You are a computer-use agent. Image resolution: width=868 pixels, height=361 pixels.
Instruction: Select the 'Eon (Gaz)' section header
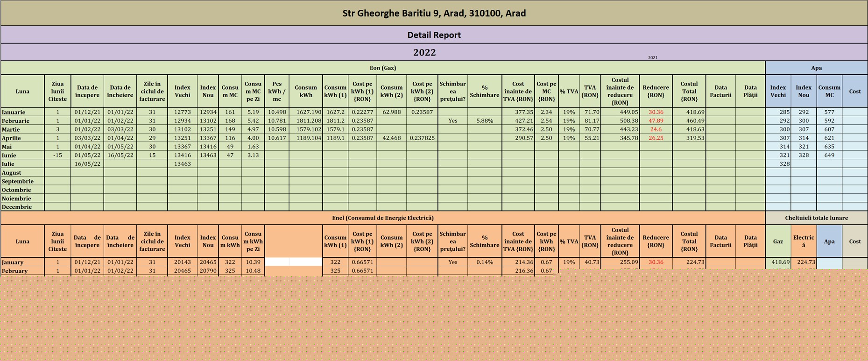(x=383, y=68)
